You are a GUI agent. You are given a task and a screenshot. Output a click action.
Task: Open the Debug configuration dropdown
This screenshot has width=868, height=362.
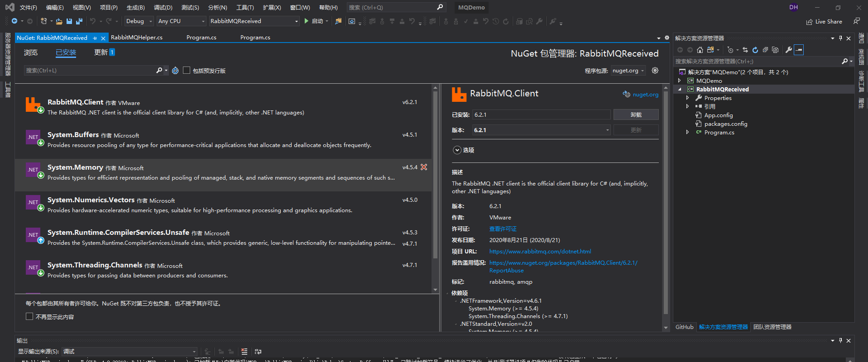click(x=139, y=21)
